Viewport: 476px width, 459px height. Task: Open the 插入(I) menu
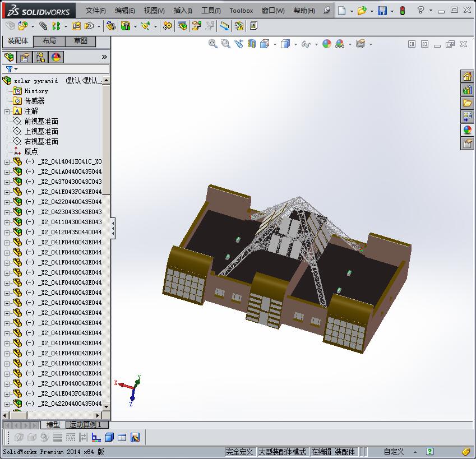coord(183,11)
